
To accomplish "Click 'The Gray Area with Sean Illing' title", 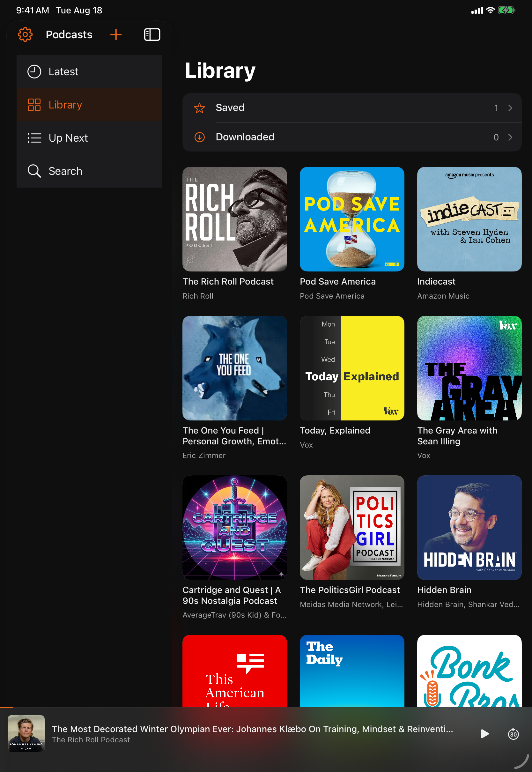I will tap(457, 436).
